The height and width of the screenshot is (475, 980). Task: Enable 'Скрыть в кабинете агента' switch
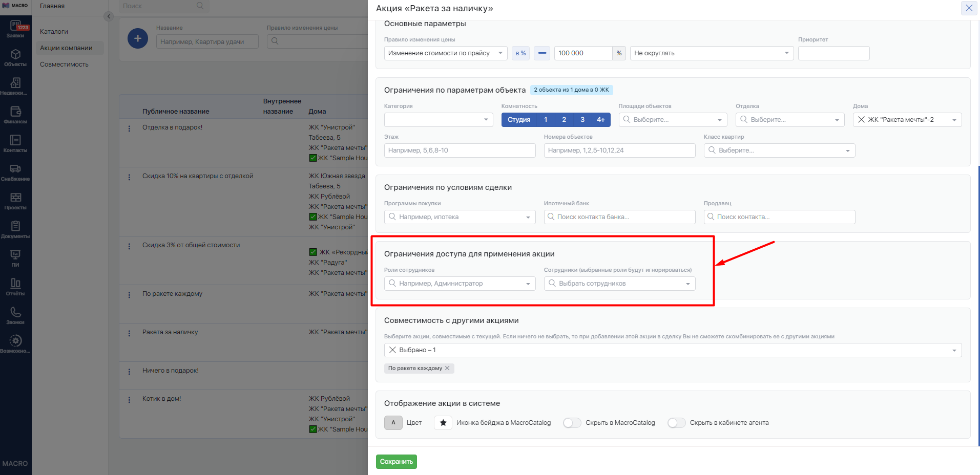[676, 423]
